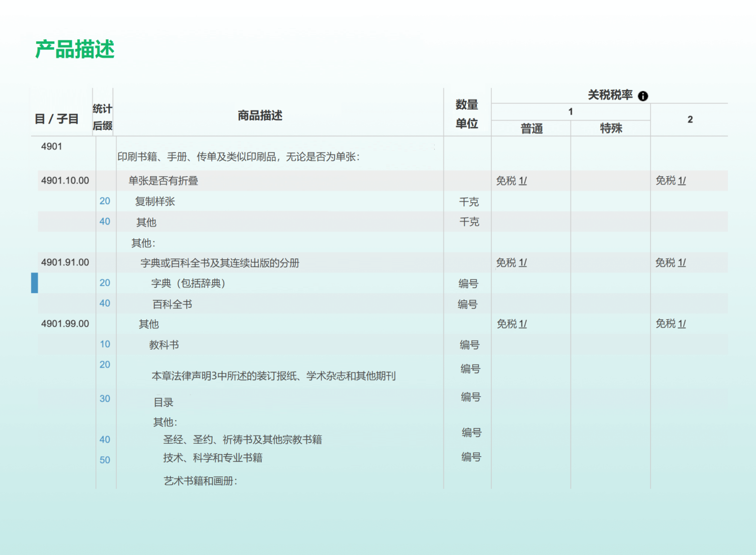
Task: Click suffix 20 for 装订报纸、学术杂志 row
Action: (x=105, y=365)
